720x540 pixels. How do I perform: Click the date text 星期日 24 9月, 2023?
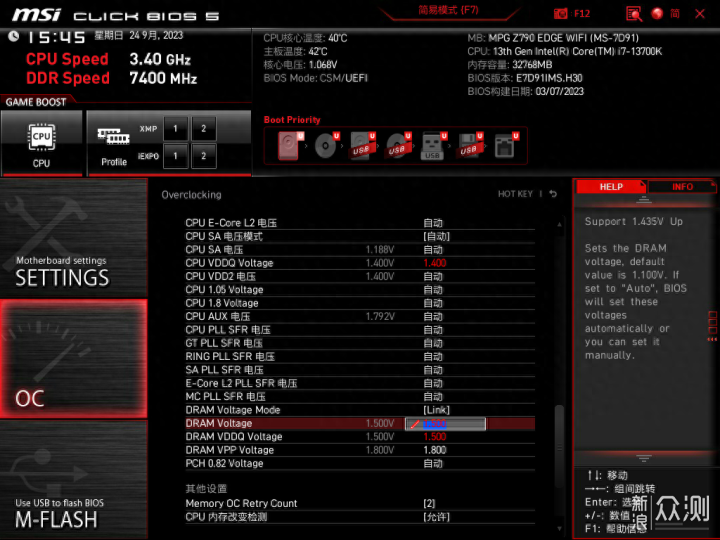coord(139,35)
